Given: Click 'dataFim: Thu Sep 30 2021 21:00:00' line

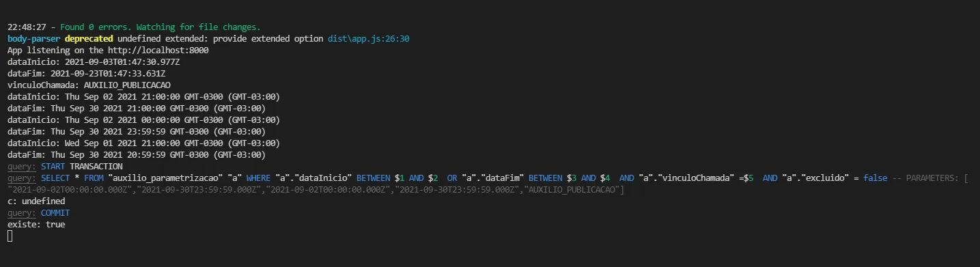Looking at the screenshot, I should pos(137,109).
